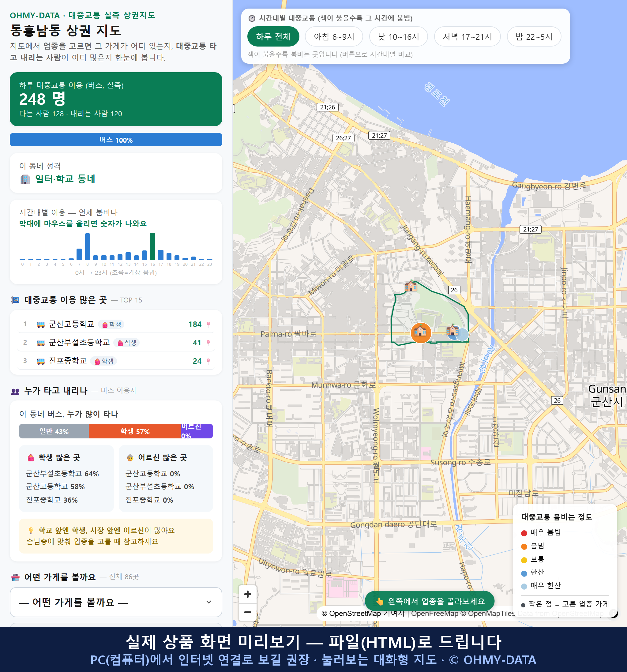Image resolution: width=627 pixels, height=672 pixels.
Task: Click the 매우 한산 light blue legend dot
Action: [x=524, y=587]
